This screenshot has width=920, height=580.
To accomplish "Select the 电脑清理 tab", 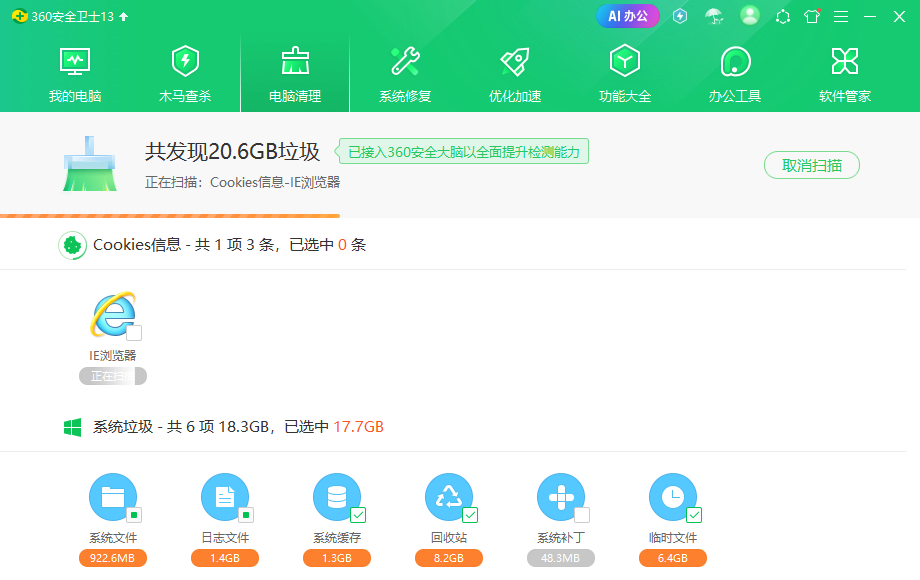I will [295, 74].
